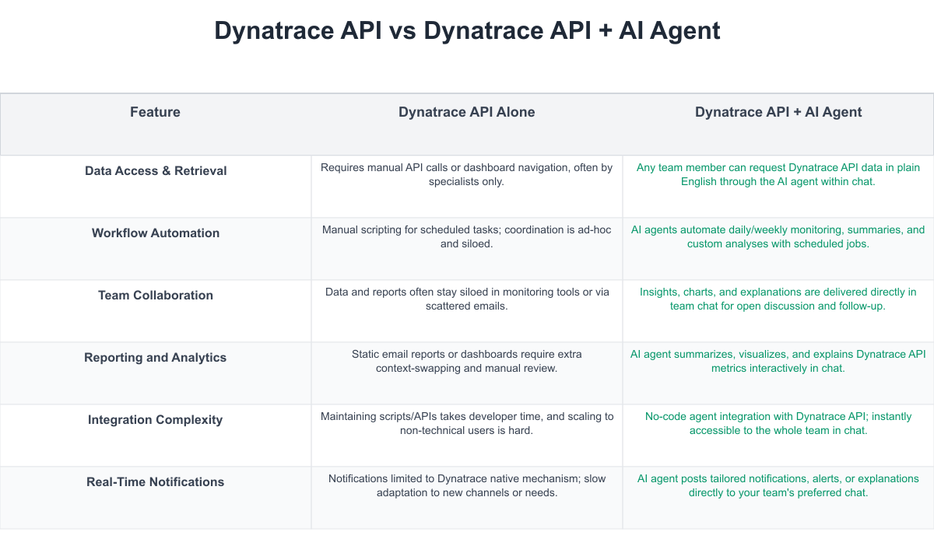
Task: Click cell 'Static email reports or dashboards require extra'
Action: [x=467, y=361]
